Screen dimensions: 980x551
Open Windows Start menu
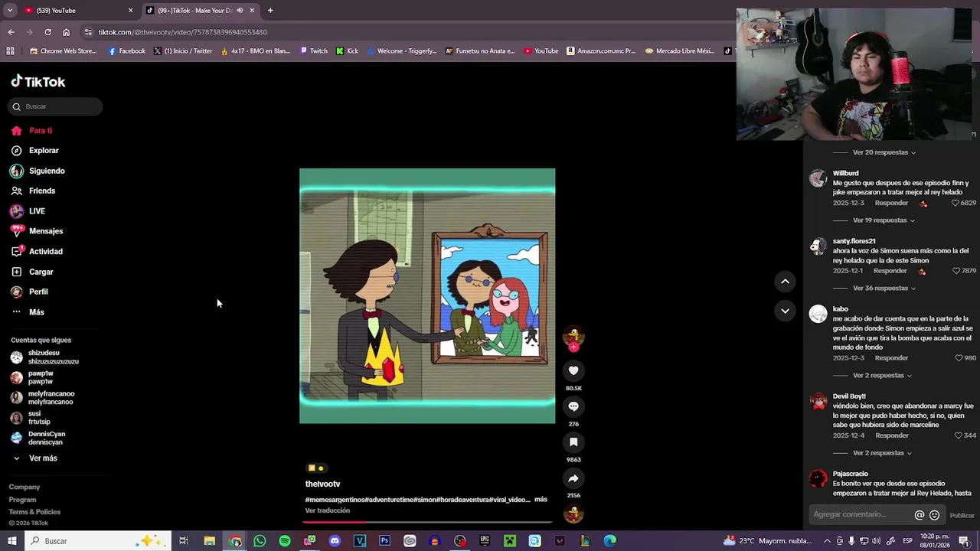pyautogui.click(x=12, y=541)
